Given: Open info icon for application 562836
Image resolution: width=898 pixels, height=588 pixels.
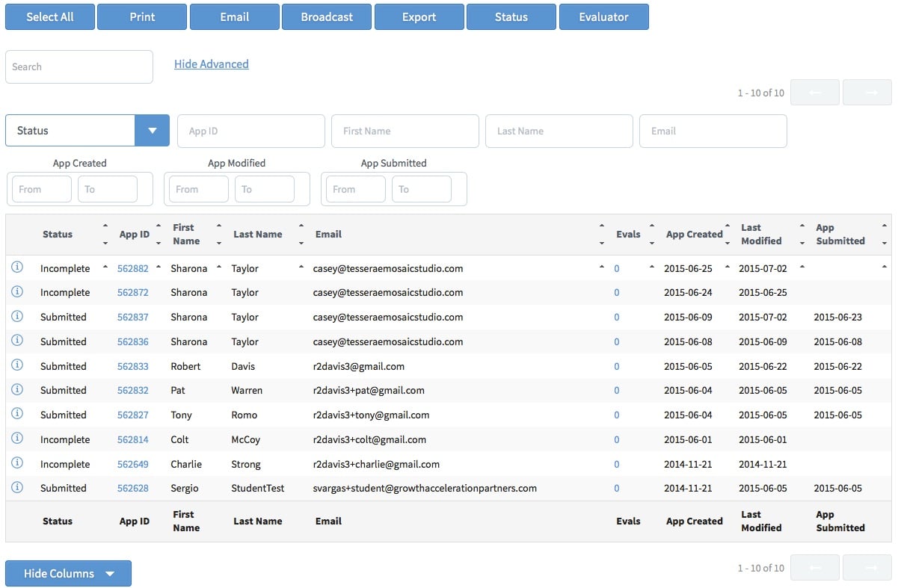Looking at the screenshot, I should tap(17, 341).
